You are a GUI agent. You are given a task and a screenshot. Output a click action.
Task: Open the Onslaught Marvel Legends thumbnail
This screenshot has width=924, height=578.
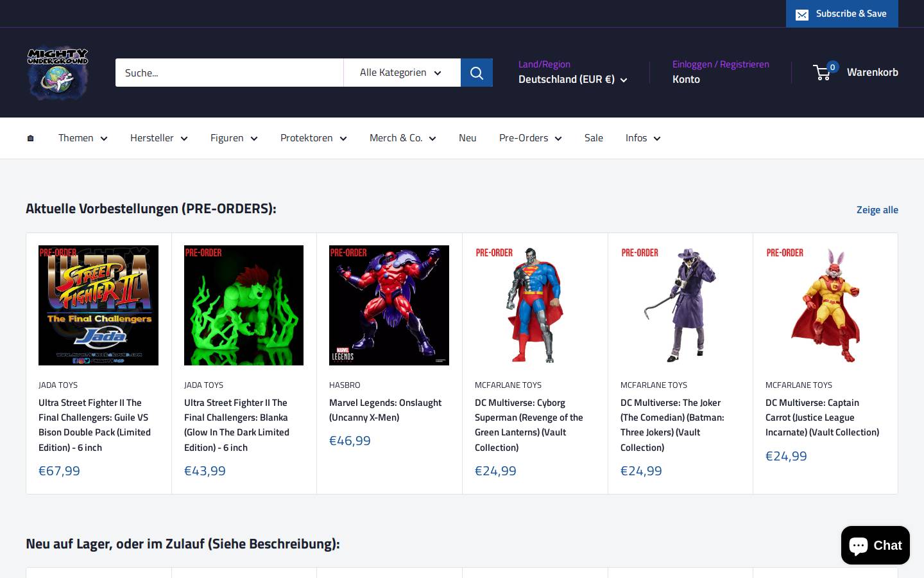pos(389,305)
